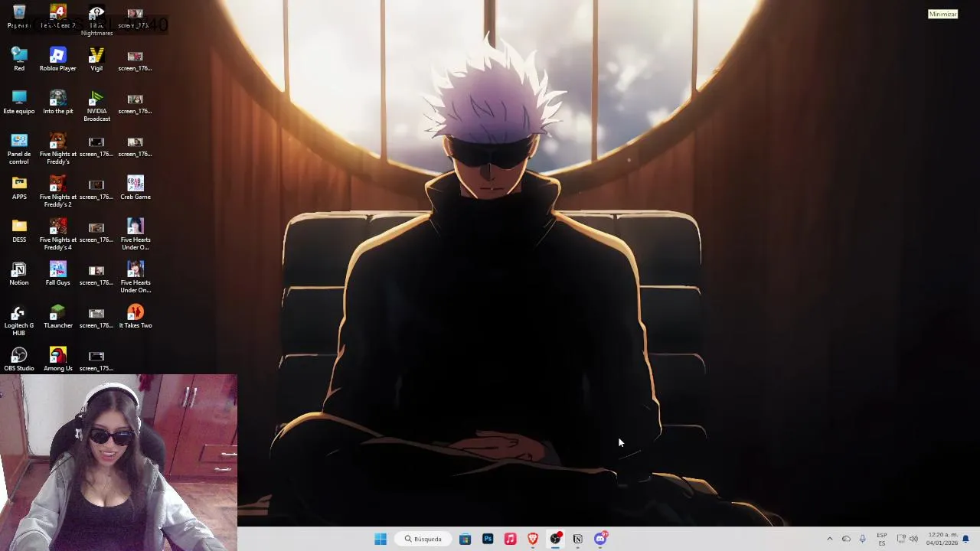Image resolution: width=980 pixels, height=551 pixels.
Task: Select Roblox Player desktop shortcut
Action: [x=57, y=60]
